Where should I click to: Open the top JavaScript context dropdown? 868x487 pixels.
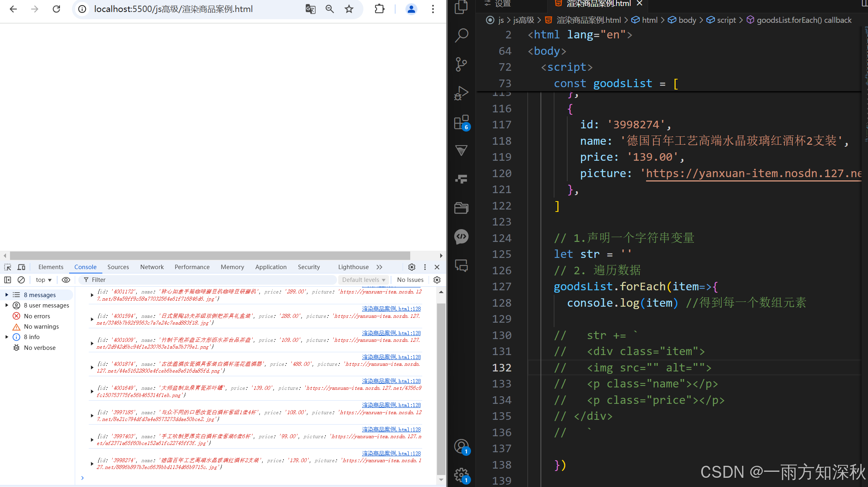point(44,280)
